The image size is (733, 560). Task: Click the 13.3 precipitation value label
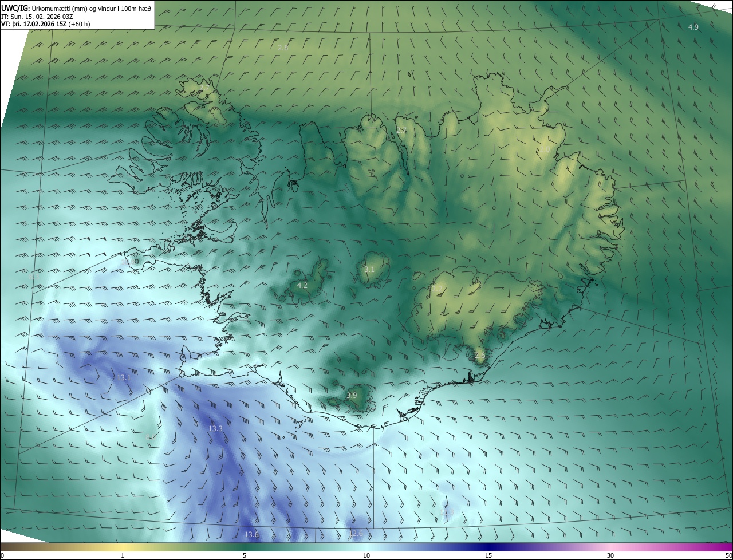[x=215, y=428]
